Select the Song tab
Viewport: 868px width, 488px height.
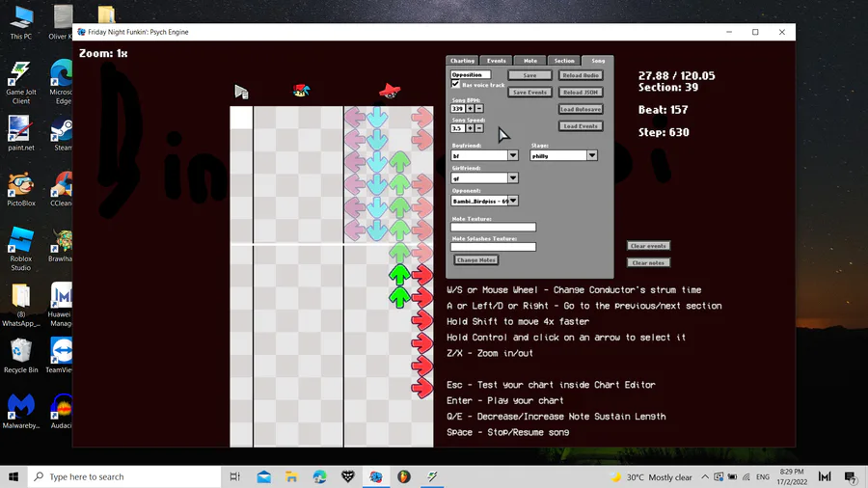click(598, 61)
